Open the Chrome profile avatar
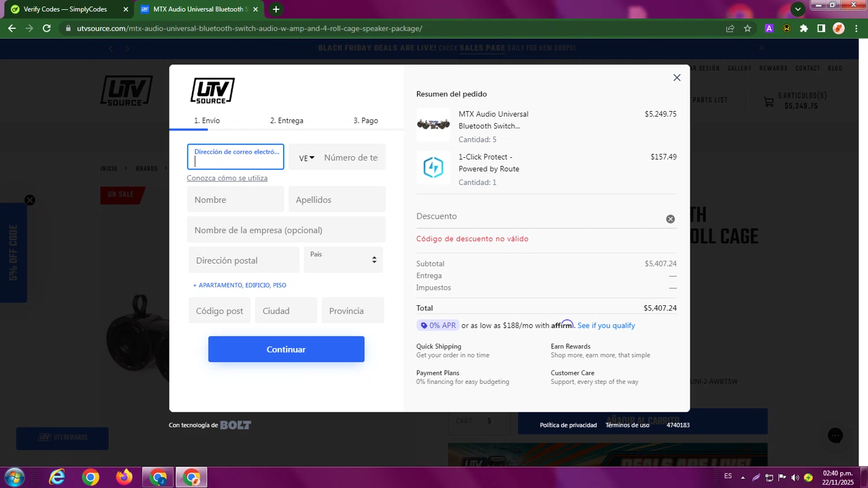 click(x=838, y=28)
